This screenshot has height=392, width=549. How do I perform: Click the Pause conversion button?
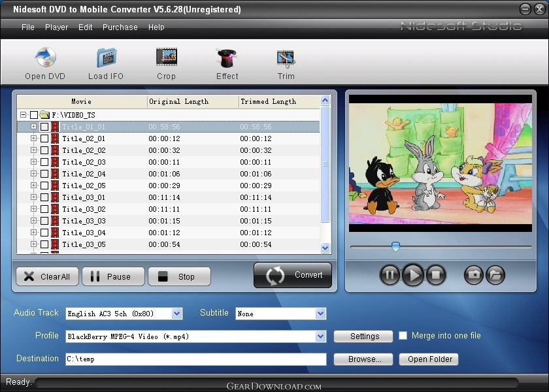tap(113, 276)
